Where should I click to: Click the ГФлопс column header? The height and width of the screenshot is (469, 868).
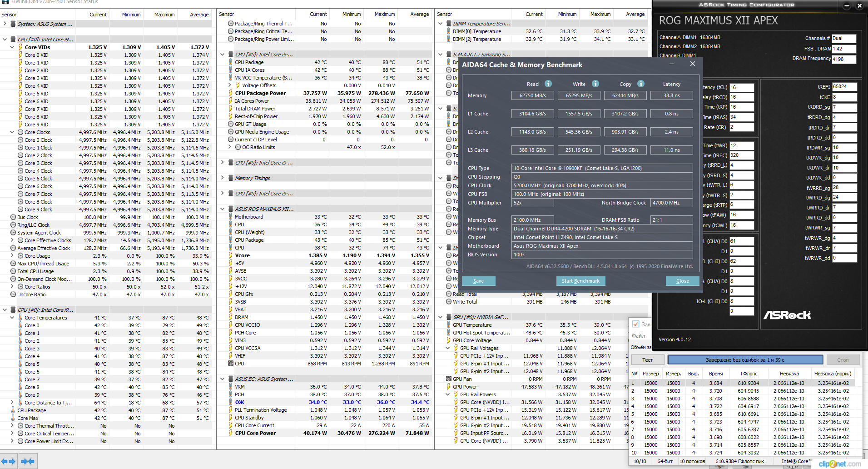(749, 374)
